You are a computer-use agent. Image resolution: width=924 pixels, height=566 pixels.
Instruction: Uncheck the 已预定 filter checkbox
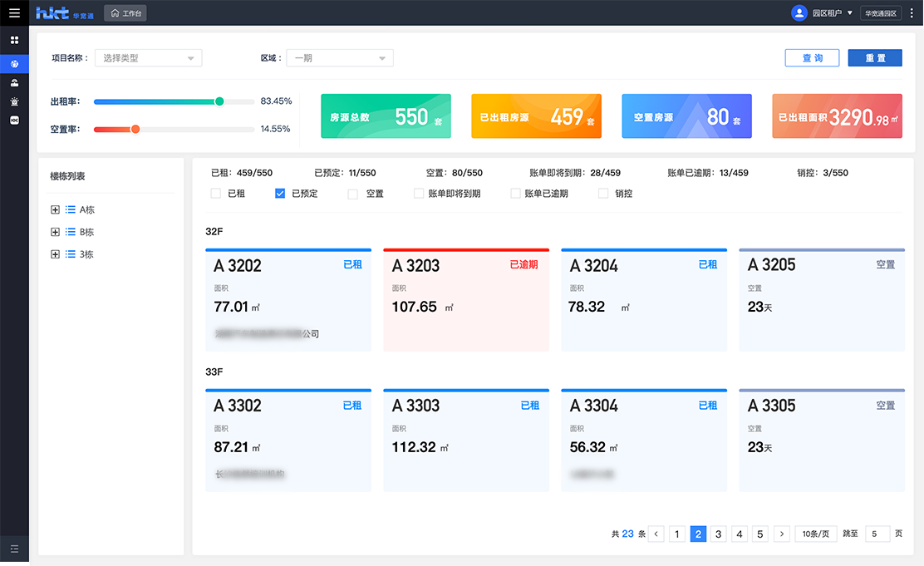point(280,194)
